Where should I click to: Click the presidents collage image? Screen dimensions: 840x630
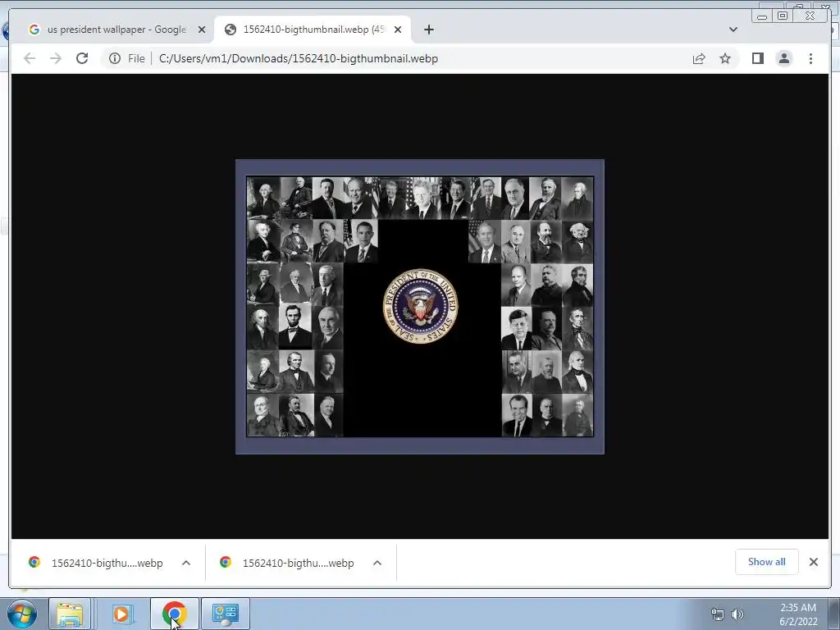pyautogui.click(x=420, y=307)
